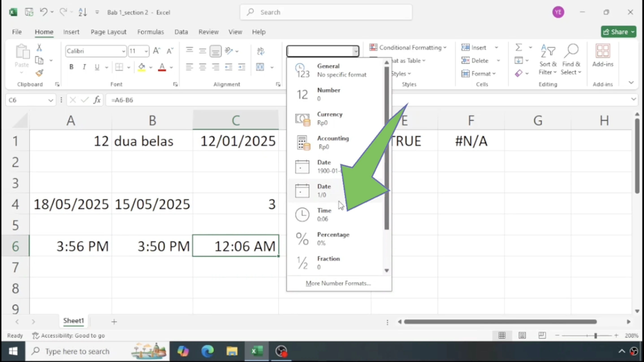This screenshot has height=362, width=644.
Task: Apply the Time number format
Action: (324, 214)
